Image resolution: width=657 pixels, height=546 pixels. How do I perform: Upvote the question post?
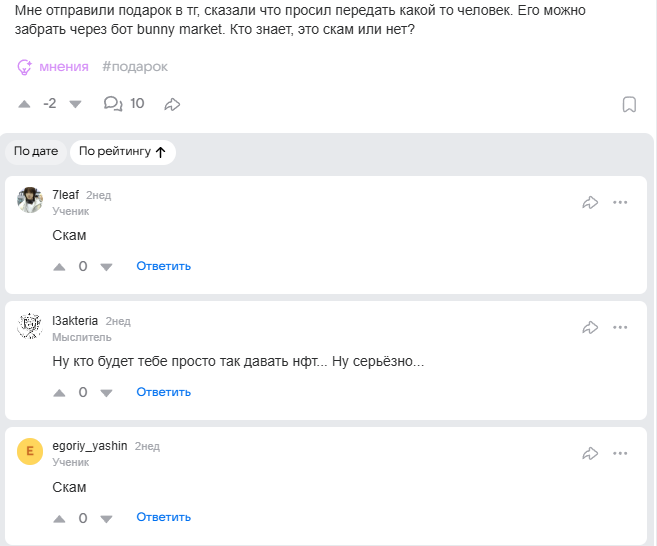25,104
